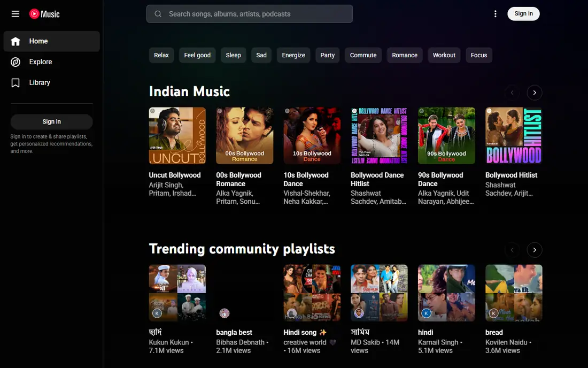The height and width of the screenshot is (368, 588).
Task: Click 'Kukun Kukun • 7.1M views' text
Action: coord(171,346)
